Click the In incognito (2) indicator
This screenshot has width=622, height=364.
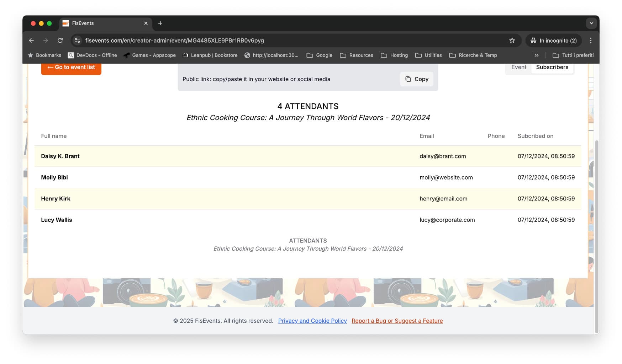(x=554, y=41)
